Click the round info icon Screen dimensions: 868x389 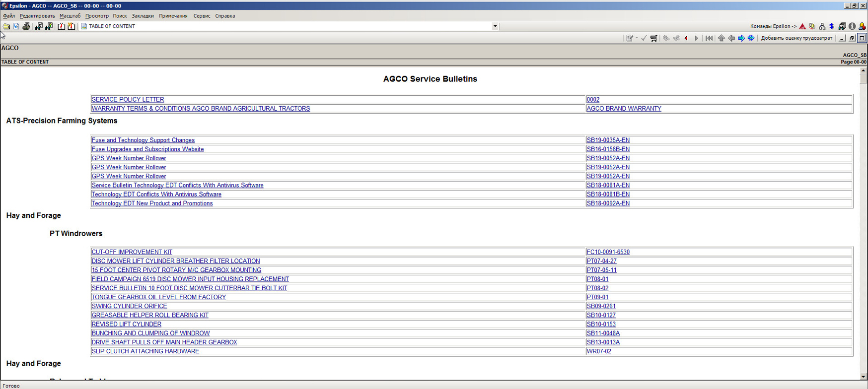852,26
